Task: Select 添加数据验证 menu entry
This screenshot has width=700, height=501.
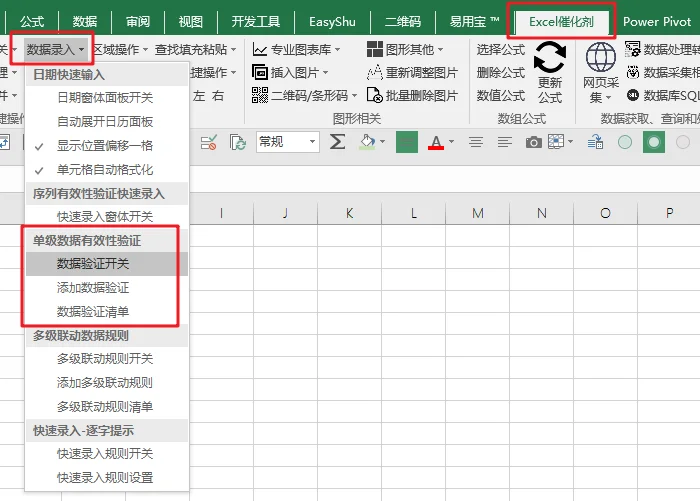Action: [107, 288]
